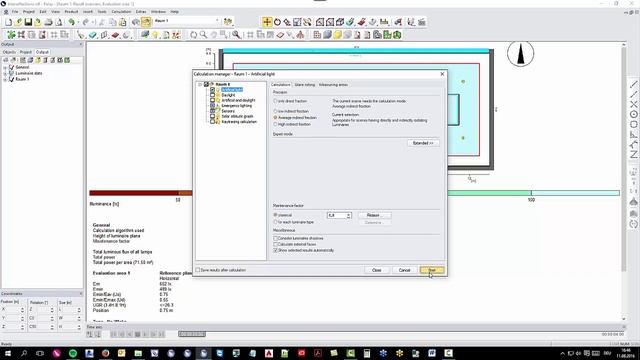The height and width of the screenshot is (360, 640).
Task: Open the Raum 1 room dropdown in toolbar
Action: 217,21
